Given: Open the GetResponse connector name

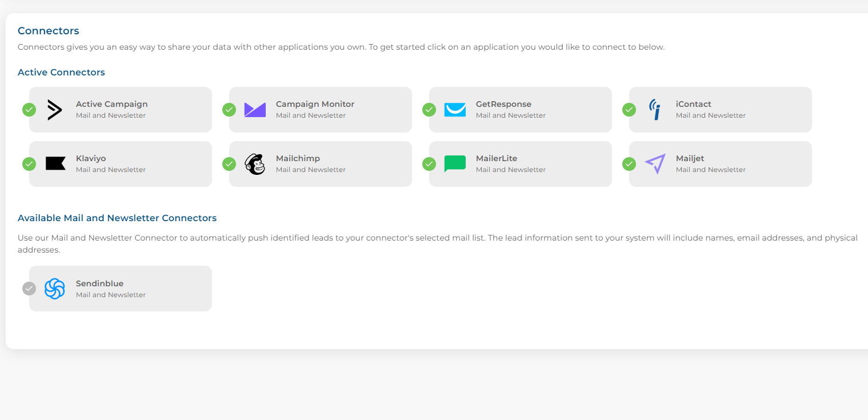Looking at the screenshot, I should [503, 104].
